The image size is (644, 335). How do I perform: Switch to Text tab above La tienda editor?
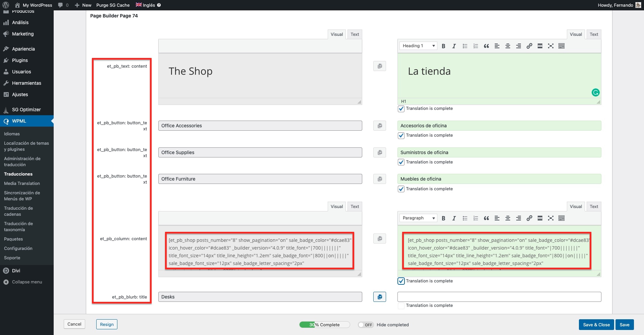tap(594, 34)
